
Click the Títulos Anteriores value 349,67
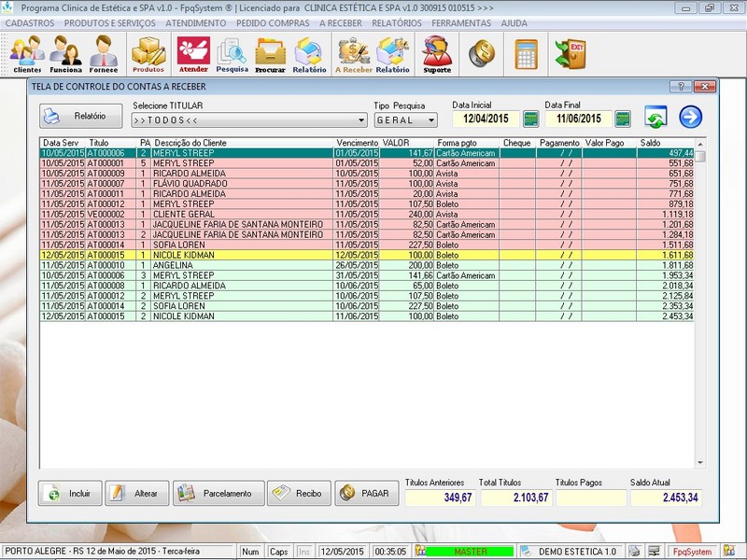440,497
